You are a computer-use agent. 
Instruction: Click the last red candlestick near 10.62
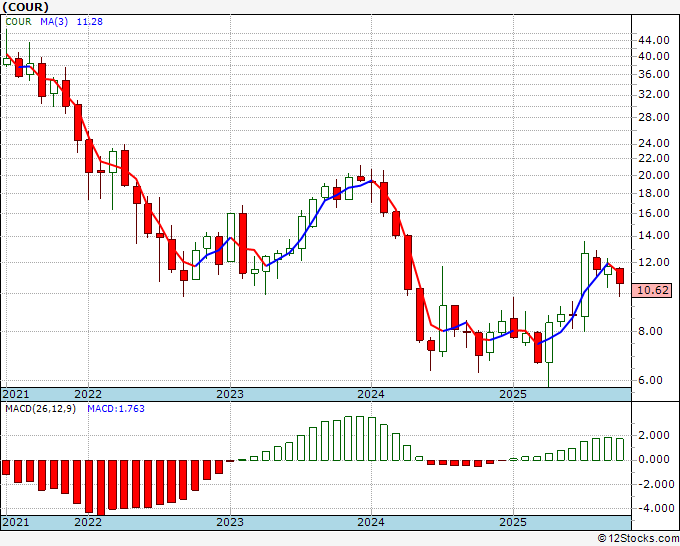point(620,276)
